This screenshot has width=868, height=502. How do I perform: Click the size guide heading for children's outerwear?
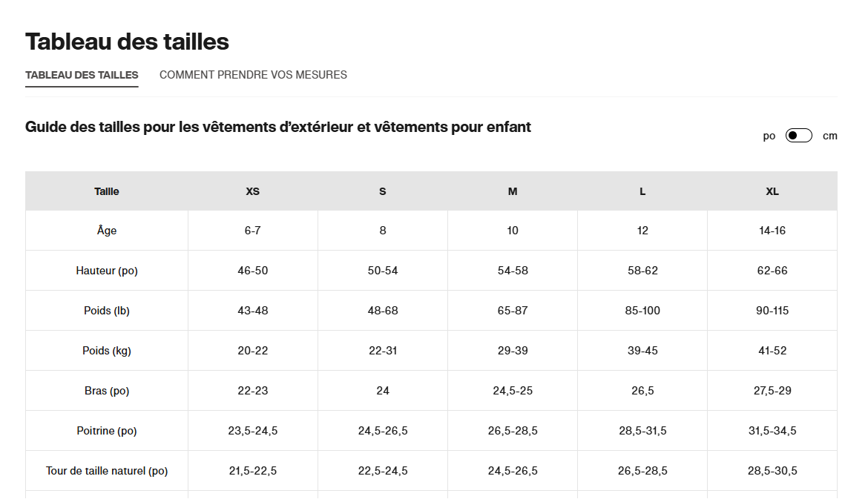click(x=278, y=127)
